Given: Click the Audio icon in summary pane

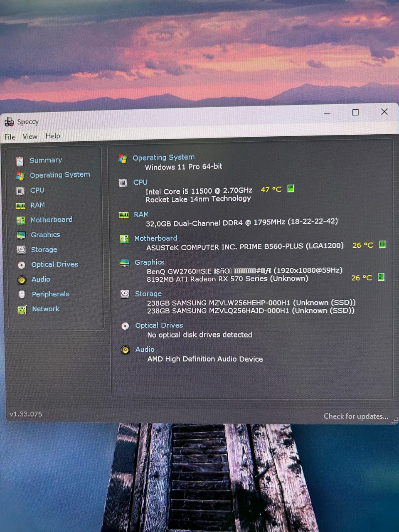Looking at the screenshot, I should [x=126, y=350].
